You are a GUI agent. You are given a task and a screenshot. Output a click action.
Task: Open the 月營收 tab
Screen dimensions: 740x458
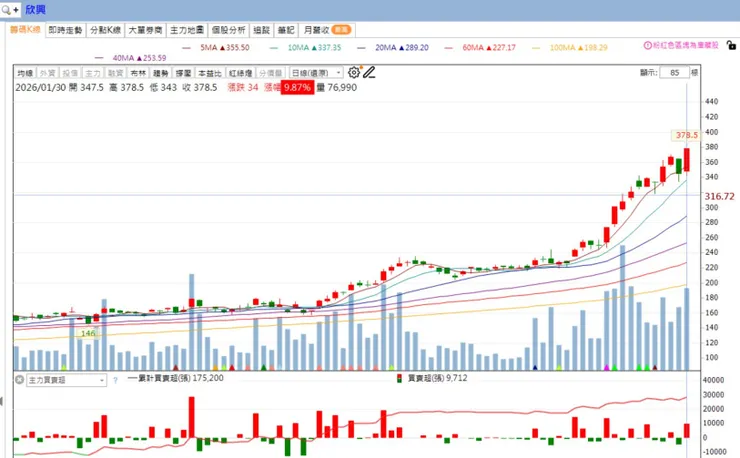327,30
